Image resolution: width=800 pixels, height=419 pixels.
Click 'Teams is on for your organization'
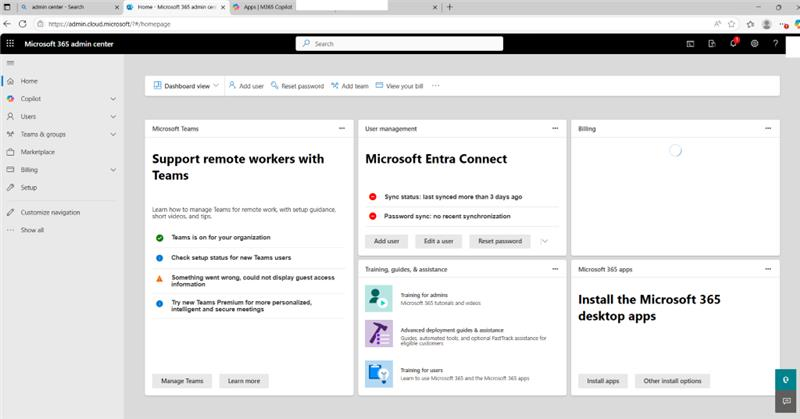(x=221, y=237)
